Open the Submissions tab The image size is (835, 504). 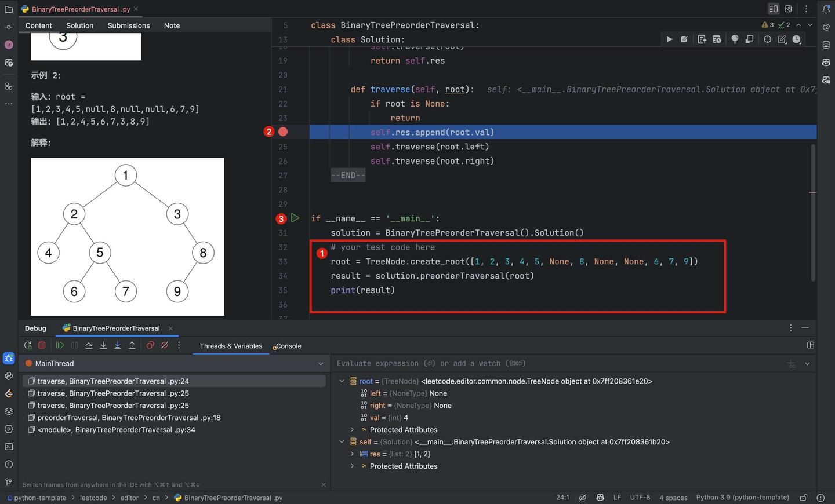tap(128, 25)
